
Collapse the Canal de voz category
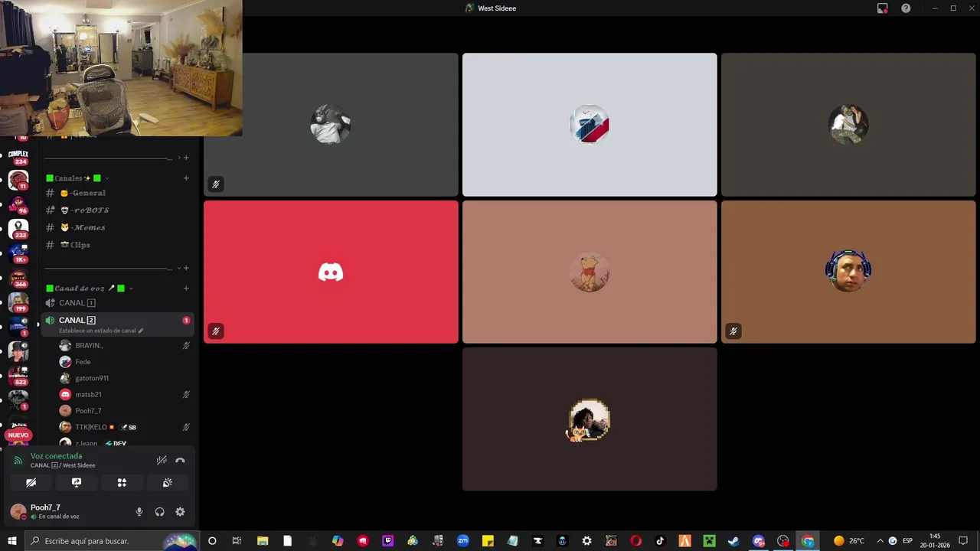[x=90, y=289]
